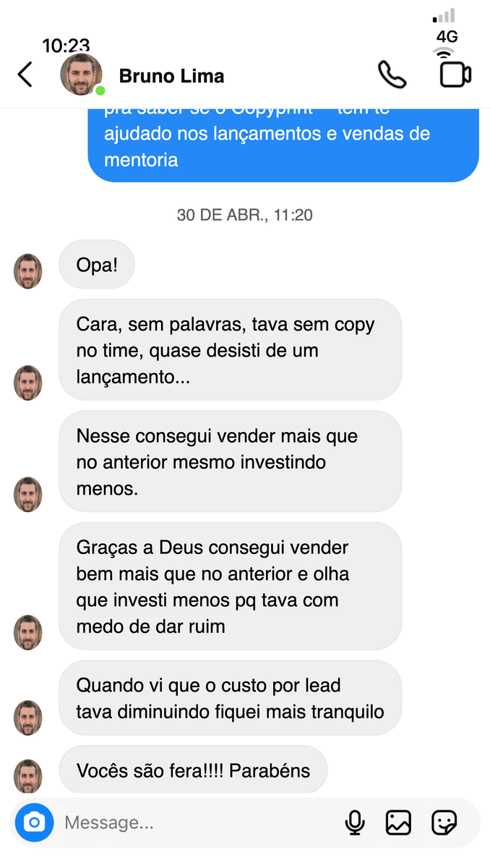
Task: Select the "Cara, sem palavras" message
Action: point(230,350)
